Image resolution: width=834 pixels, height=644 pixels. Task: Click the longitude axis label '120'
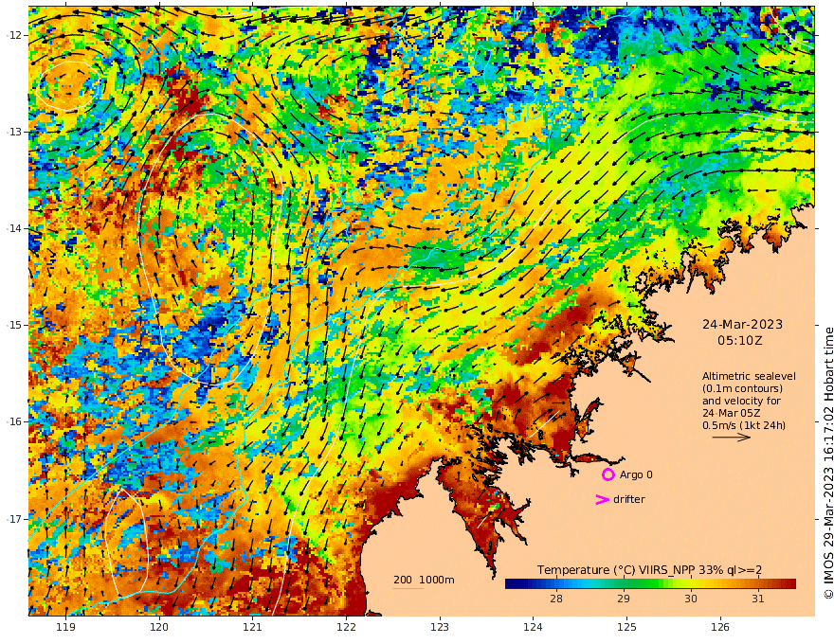click(x=159, y=628)
